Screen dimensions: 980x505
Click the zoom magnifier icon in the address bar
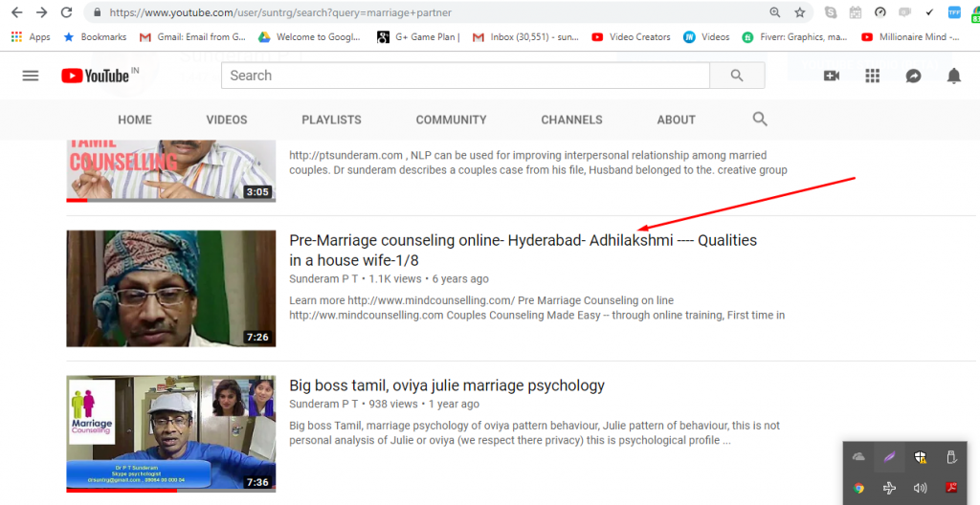coord(775,12)
